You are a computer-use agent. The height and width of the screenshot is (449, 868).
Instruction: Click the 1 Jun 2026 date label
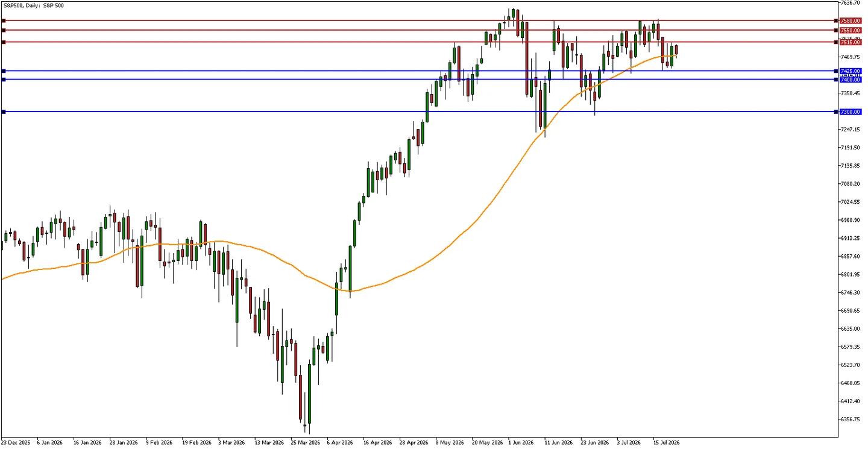[x=521, y=442]
